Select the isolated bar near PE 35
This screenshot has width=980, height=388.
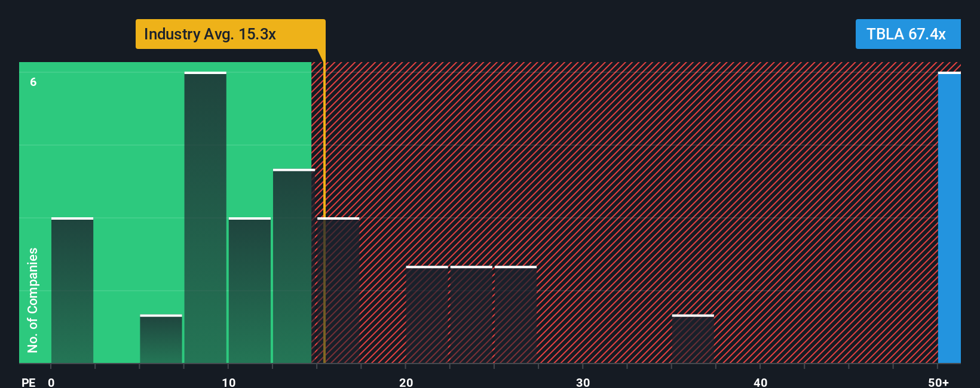[x=693, y=339]
